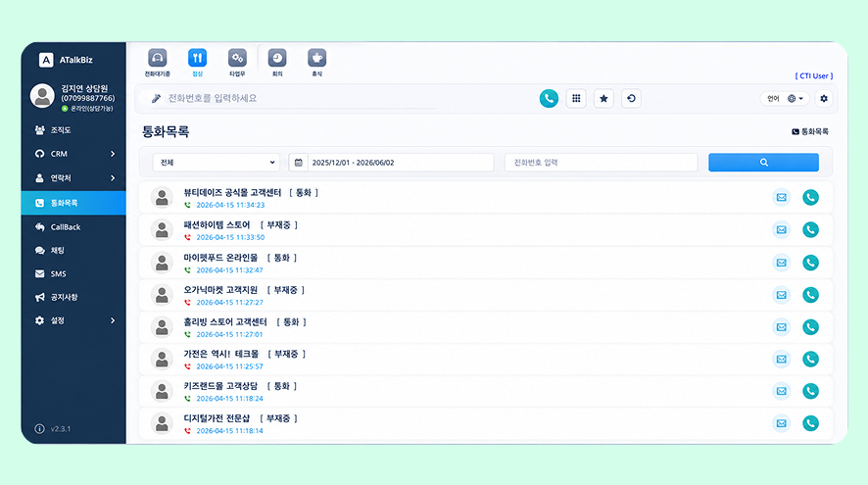Choose the 휴식 coffee cup status
The width and height of the screenshot is (868, 485).
click(317, 58)
